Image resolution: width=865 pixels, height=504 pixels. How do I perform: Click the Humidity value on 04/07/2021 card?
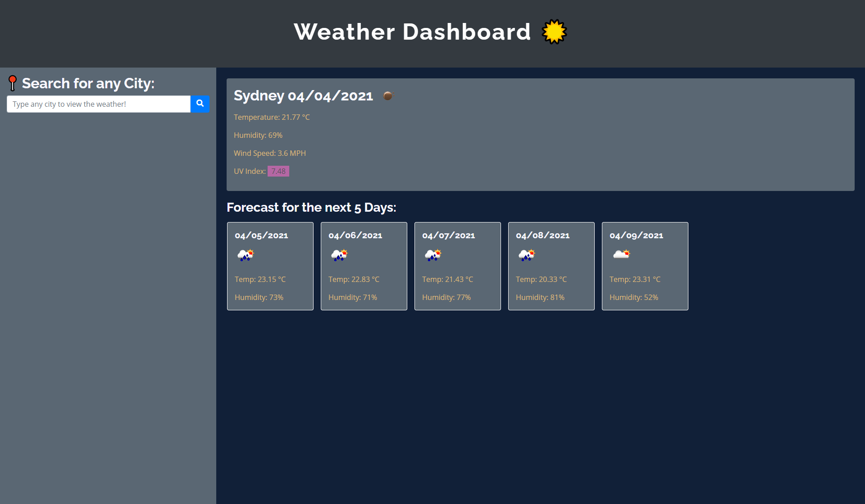tap(446, 297)
